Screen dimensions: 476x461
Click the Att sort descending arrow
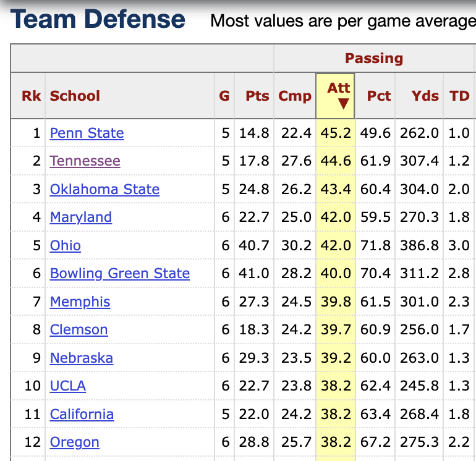click(339, 104)
